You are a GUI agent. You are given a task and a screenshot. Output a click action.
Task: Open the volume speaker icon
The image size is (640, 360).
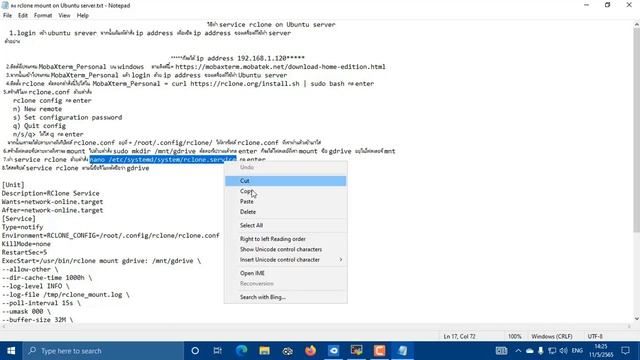pos(564,351)
